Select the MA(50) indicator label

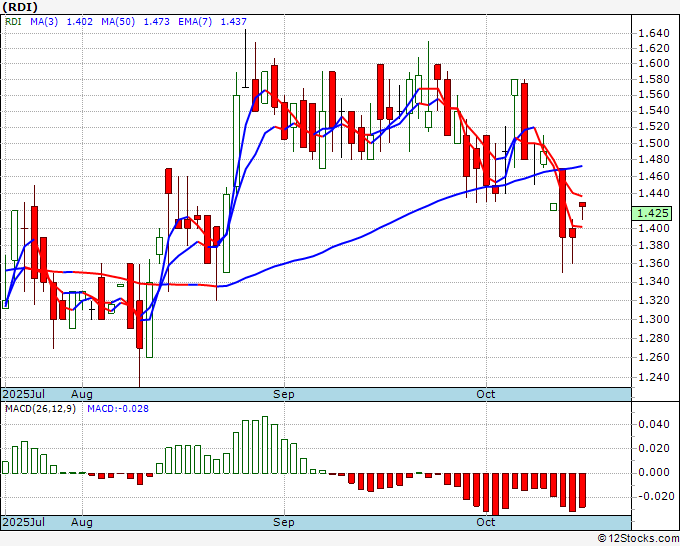(118, 21)
